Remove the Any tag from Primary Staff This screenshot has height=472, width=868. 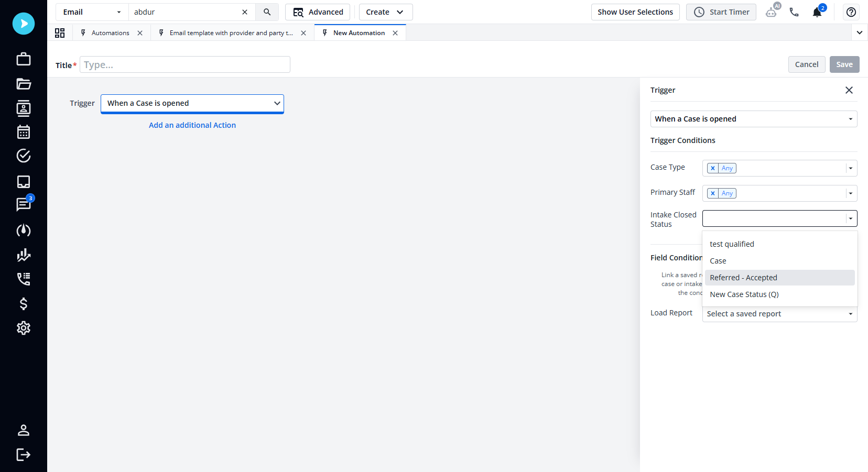point(713,193)
